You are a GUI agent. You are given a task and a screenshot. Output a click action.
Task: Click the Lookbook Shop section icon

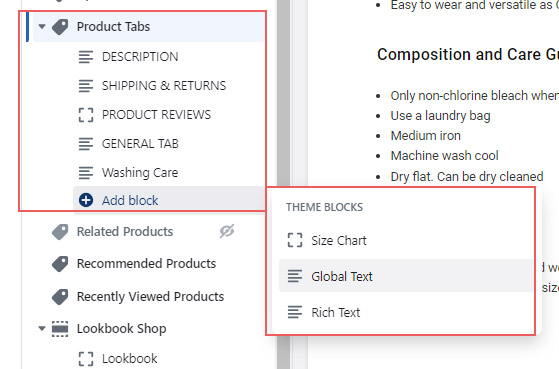pos(60,329)
